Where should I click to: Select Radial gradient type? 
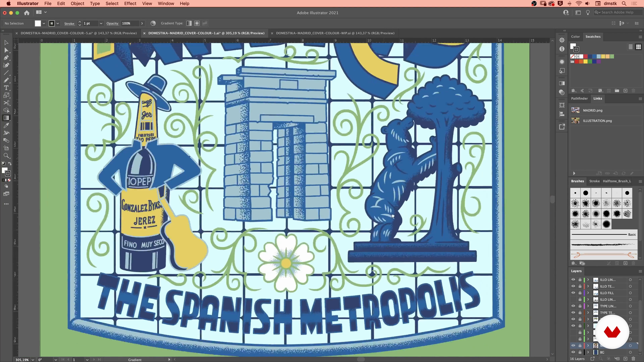[x=197, y=23]
